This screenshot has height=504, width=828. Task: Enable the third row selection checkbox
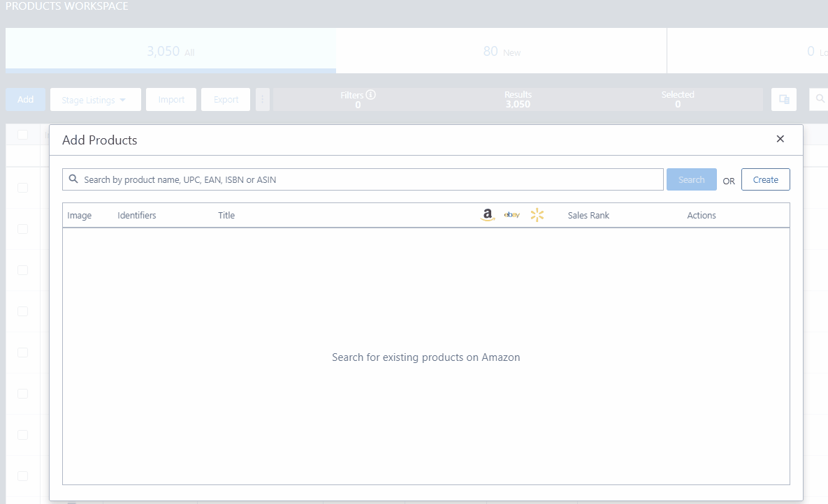(x=23, y=269)
